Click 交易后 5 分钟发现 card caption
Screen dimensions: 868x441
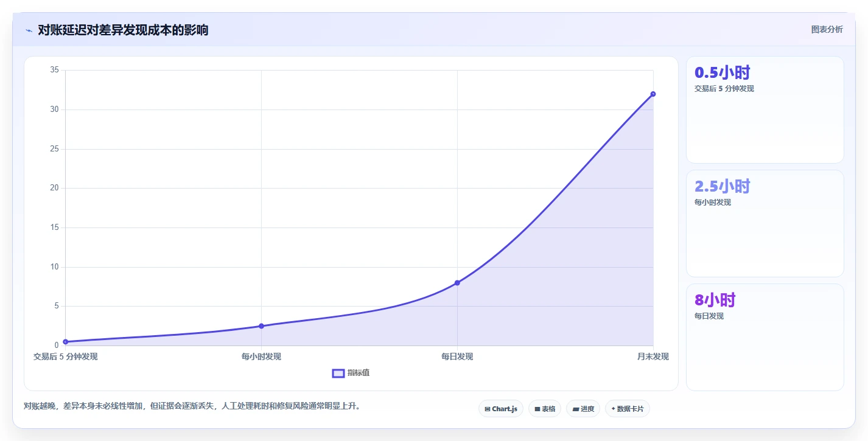click(x=724, y=89)
